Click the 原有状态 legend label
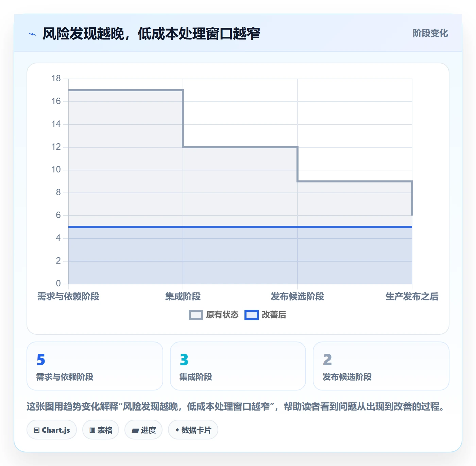 (222, 315)
